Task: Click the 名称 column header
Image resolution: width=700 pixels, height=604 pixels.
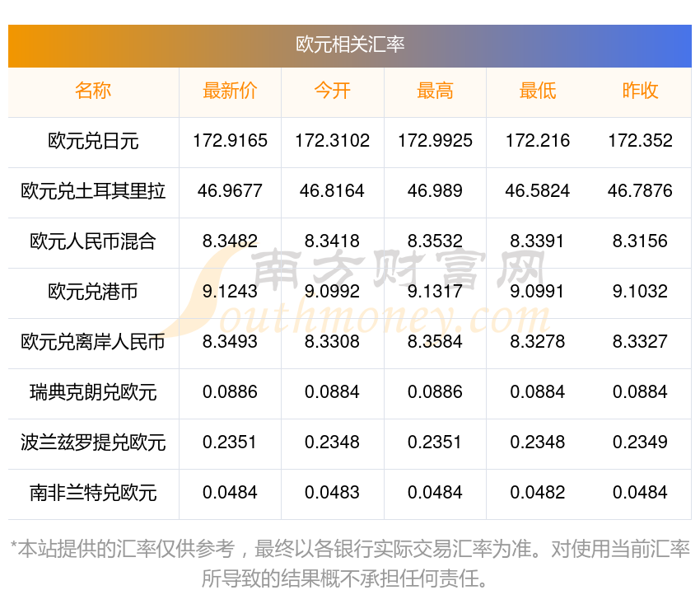Action: [93, 91]
